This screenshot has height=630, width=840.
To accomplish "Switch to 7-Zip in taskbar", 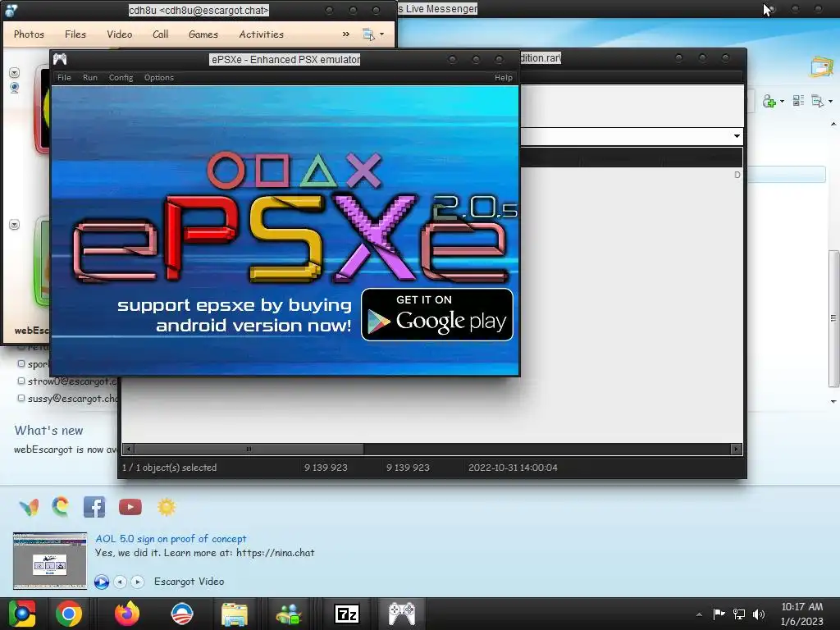I will pos(347,614).
